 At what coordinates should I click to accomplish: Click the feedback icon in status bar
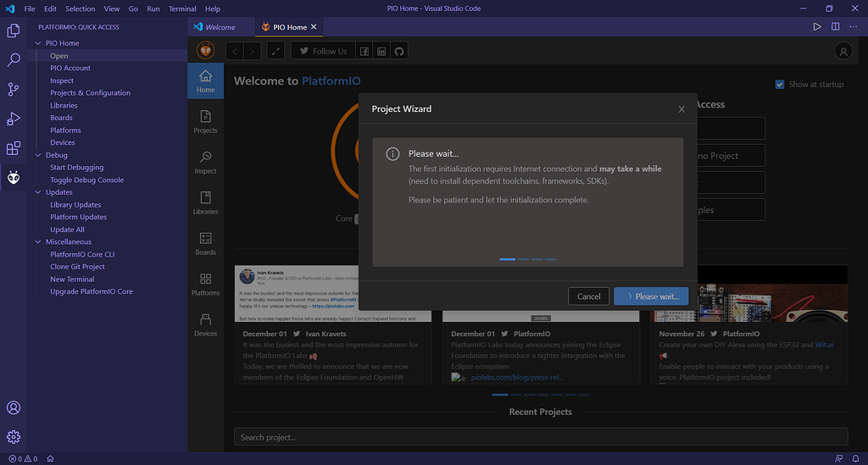pos(838,458)
